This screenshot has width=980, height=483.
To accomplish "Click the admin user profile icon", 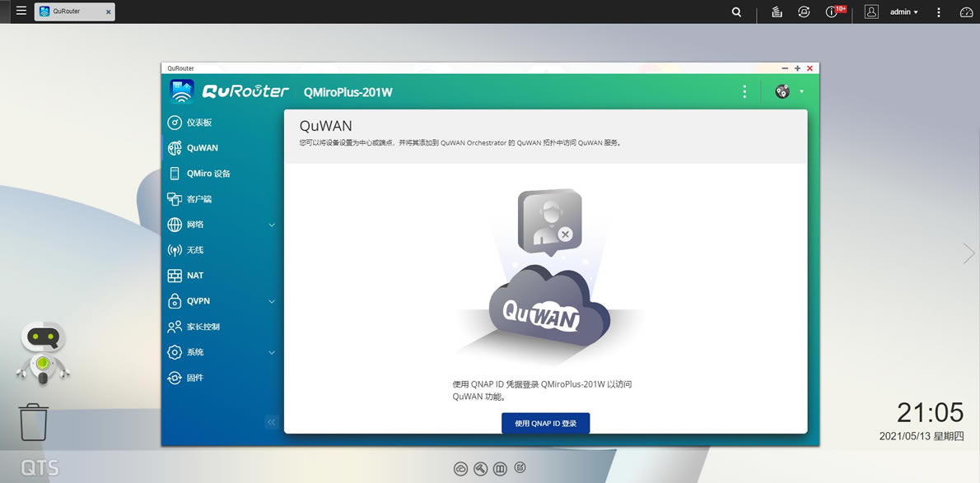I will [871, 12].
